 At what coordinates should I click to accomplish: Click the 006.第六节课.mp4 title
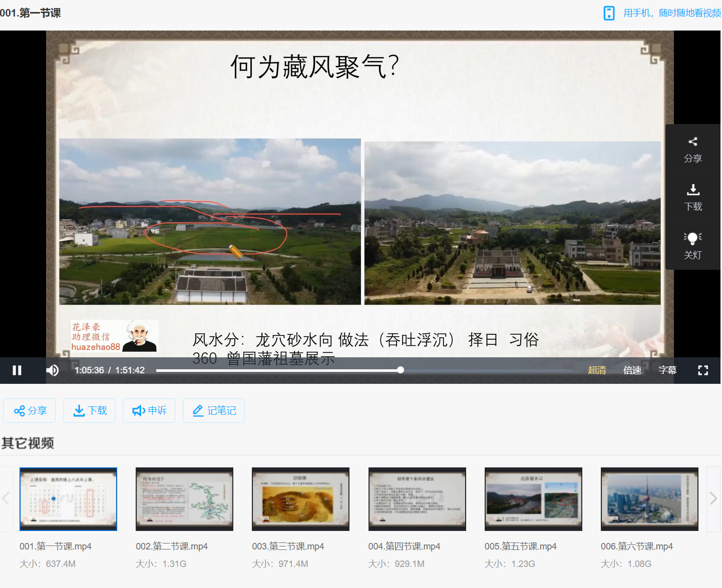[636, 546]
